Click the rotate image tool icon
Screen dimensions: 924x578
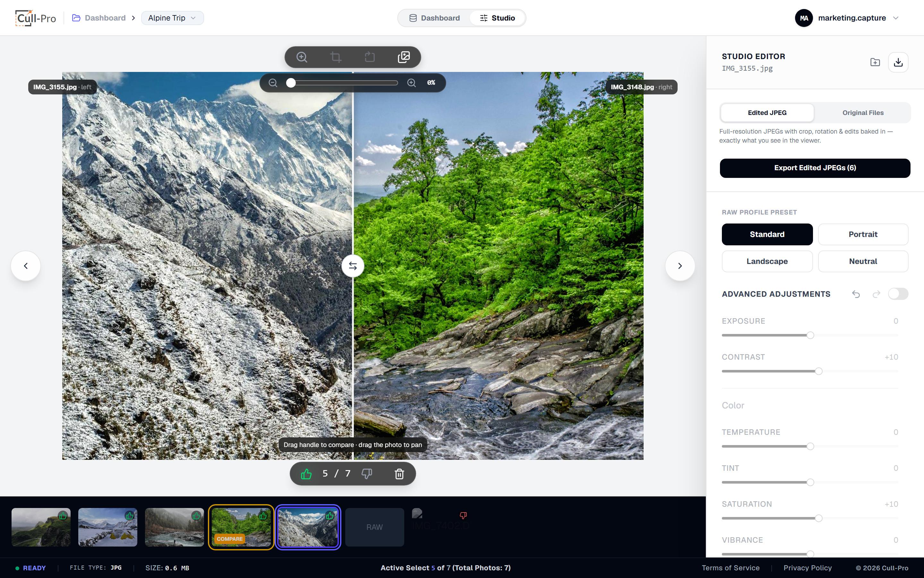pyautogui.click(x=370, y=57)
